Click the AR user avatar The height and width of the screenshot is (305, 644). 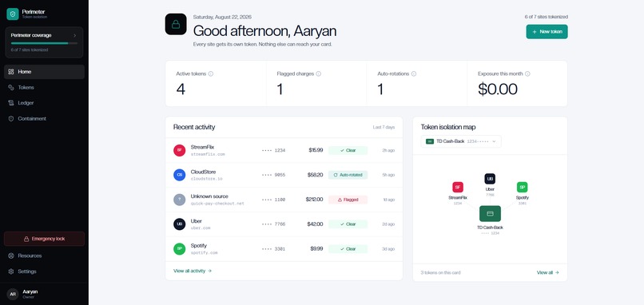click(x=13, y=294)
